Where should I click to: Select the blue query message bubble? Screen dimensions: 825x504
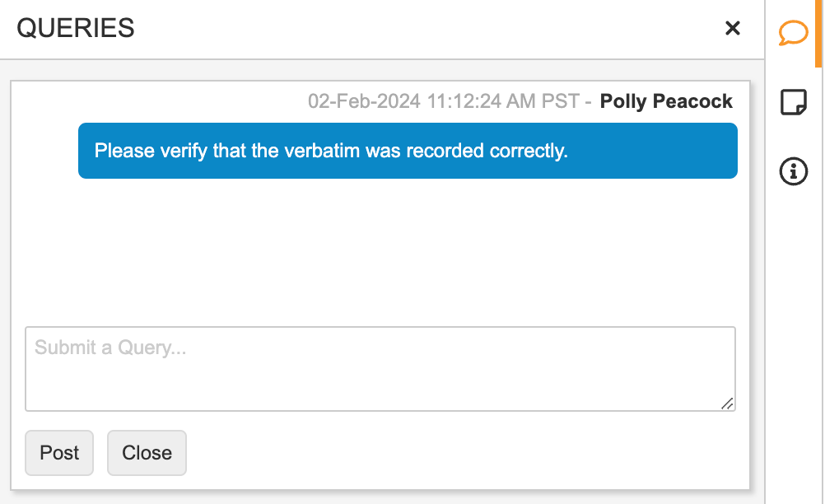click(408, 152)
